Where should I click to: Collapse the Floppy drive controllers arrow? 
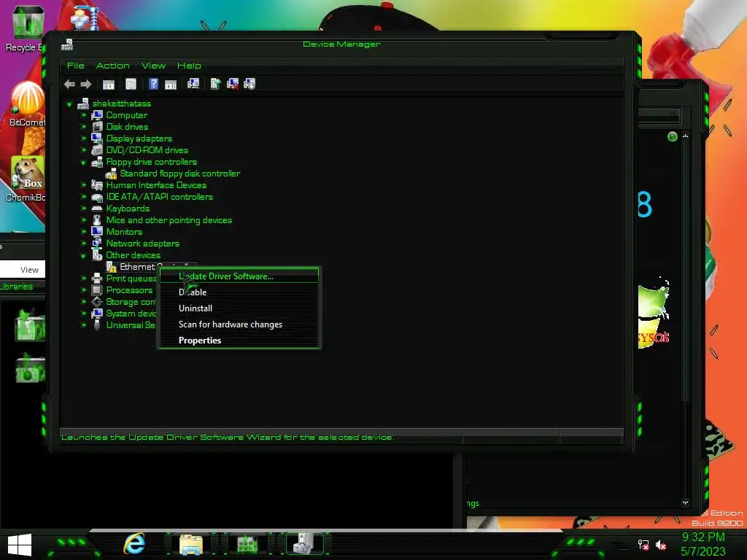(83, 163)
